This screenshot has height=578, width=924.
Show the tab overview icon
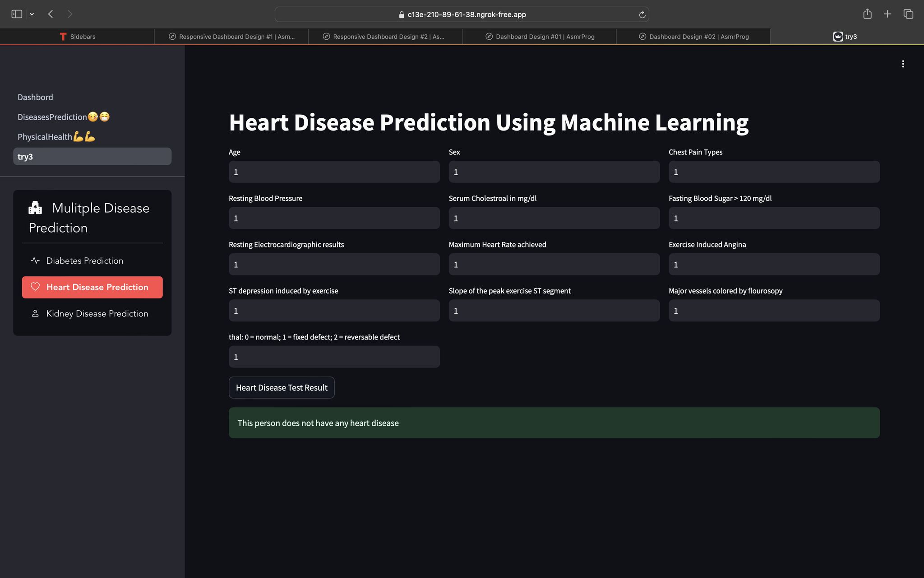908,14
